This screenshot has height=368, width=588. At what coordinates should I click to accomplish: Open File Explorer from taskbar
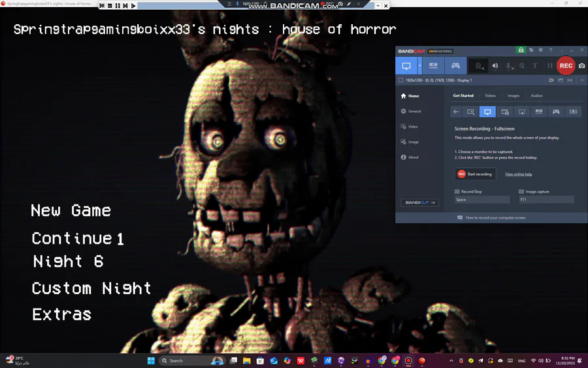click(x=247, y=361)
